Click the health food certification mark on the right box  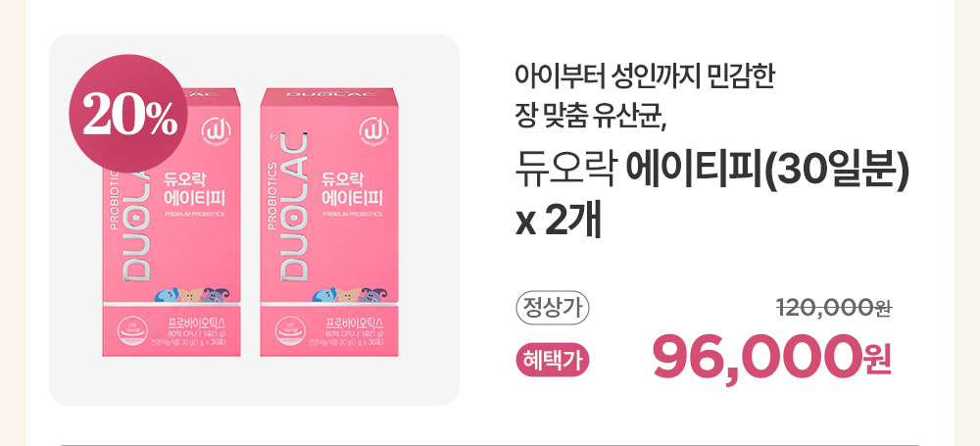tap(291, 333)
